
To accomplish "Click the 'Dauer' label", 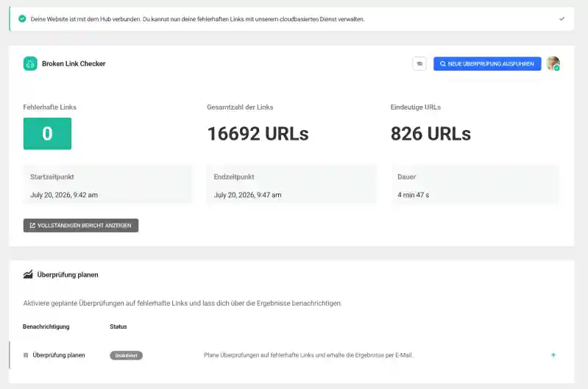I will coord(406,177).
